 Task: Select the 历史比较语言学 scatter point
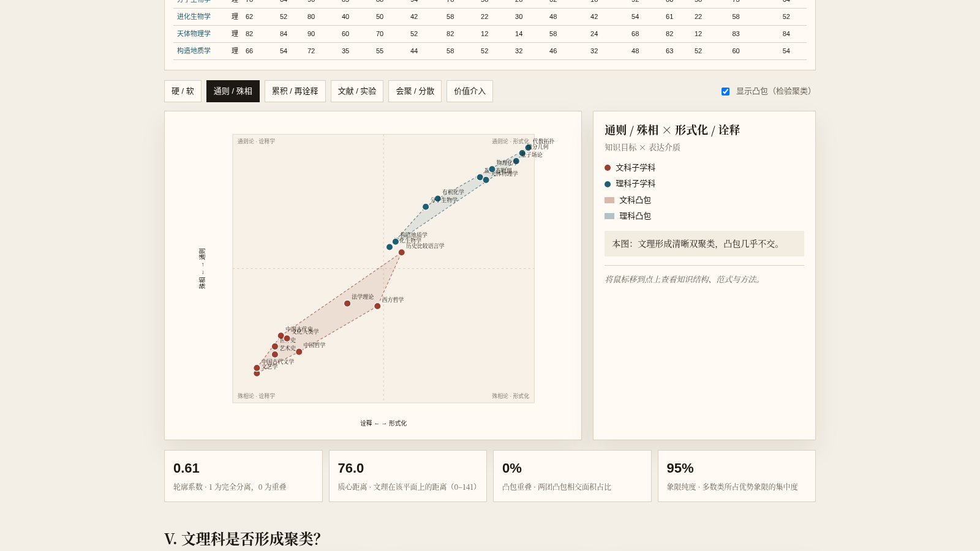[x=402, y=252]
